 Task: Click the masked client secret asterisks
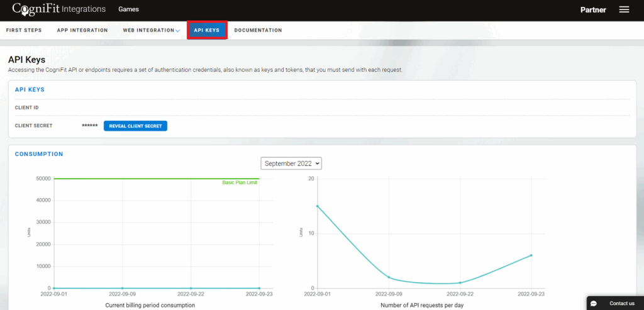pos(90,126)
